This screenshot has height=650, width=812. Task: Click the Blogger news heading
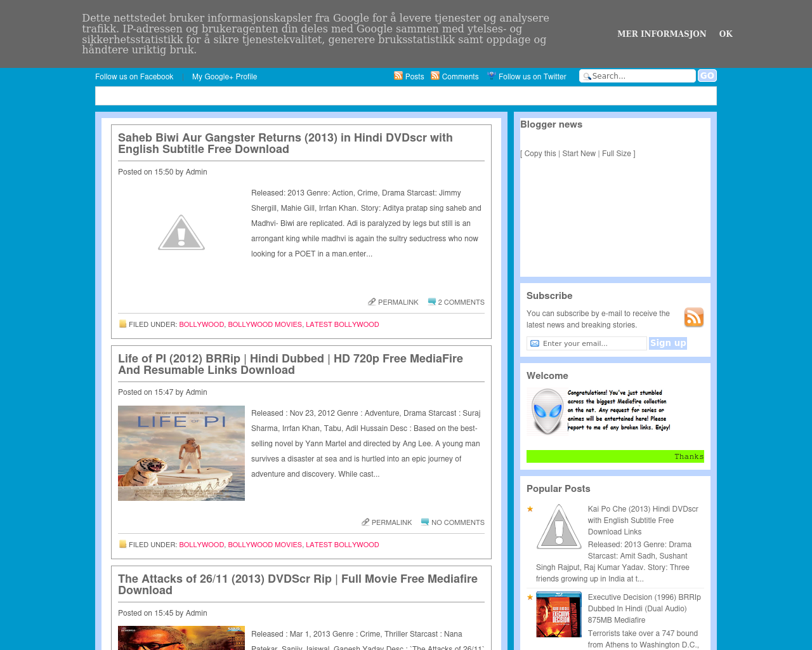pos(551,124)
